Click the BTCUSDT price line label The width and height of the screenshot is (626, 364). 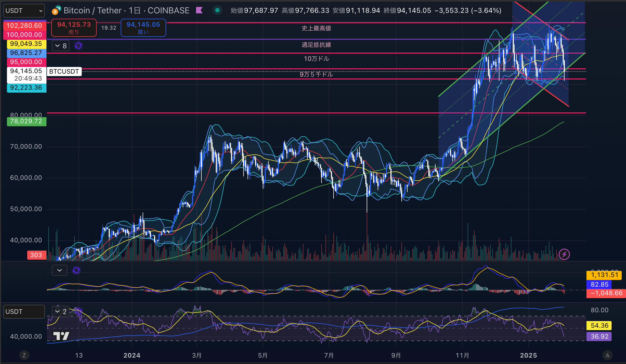click(x=64, y=72)
